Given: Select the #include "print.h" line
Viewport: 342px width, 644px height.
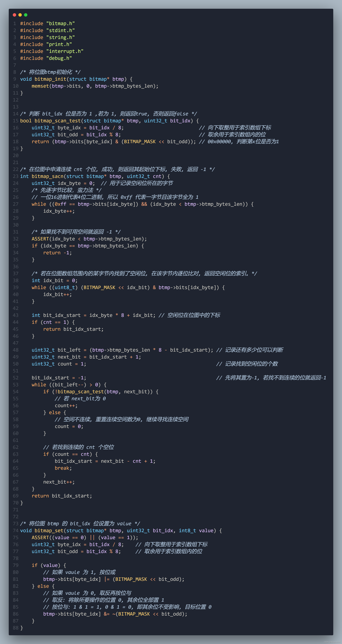Looking at the screenshot, I should coord(46,44).
